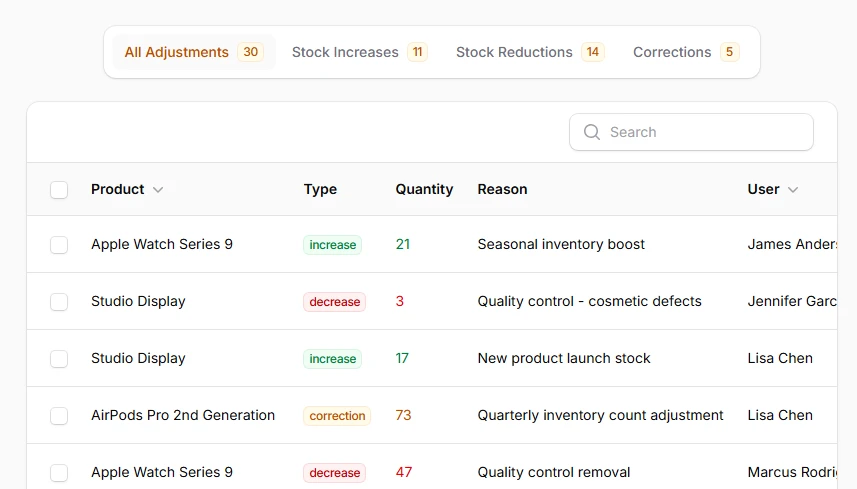Image resolution: width=857 pixels, height=489 pixels.
Task: Check the Studio Display decrease row
Action: 59,302
